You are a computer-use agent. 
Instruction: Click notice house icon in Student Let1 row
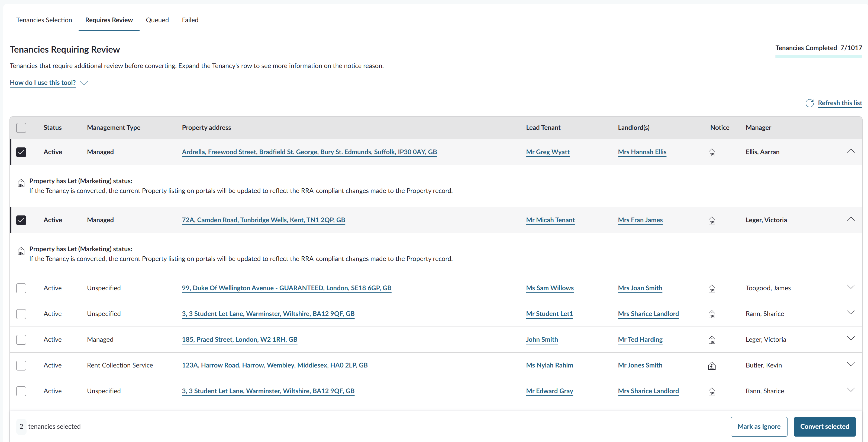[x=712, y=314]
